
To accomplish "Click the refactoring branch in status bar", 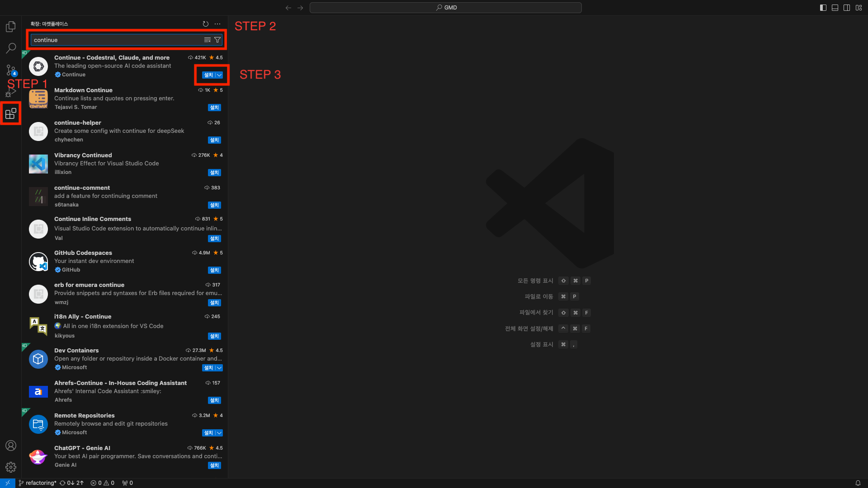I will pyautogui.click(x=41, y=483).
